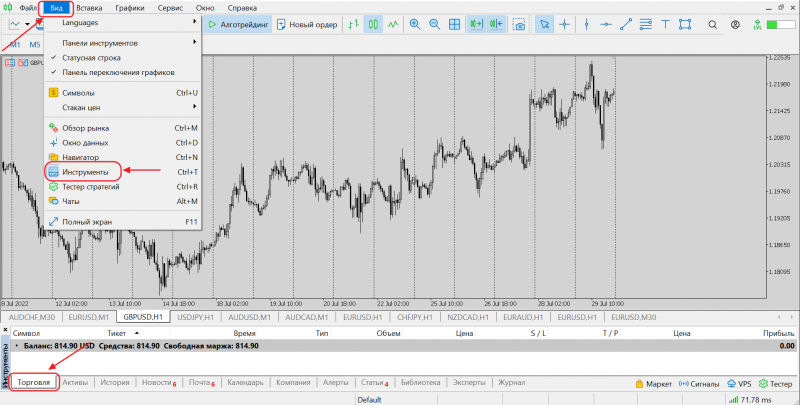The image size is (800, 405).
Task: Choose Чаты menu entry
Action: [x=123, y=201]
